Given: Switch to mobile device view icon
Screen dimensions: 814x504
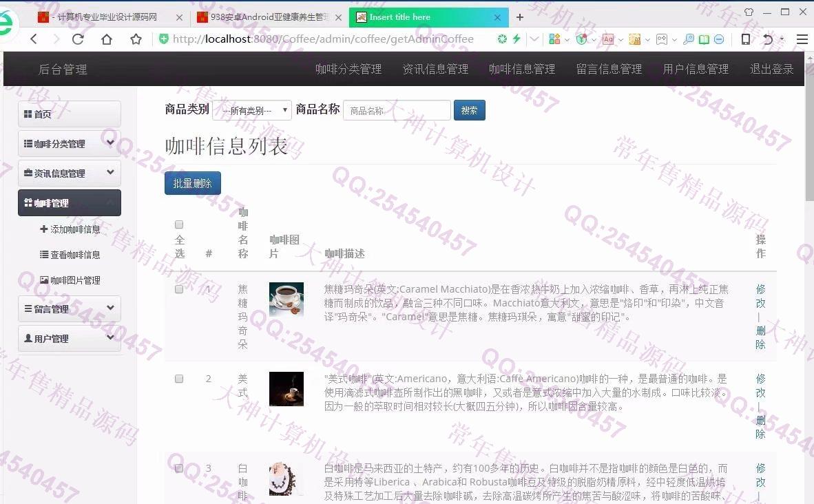Looking at the screenshot, I should tap(745, 39).
